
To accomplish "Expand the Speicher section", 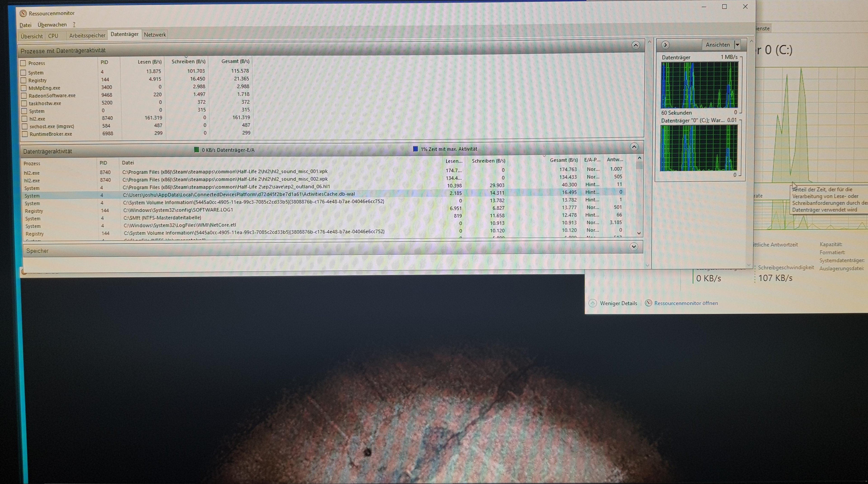I will [633, 246].
